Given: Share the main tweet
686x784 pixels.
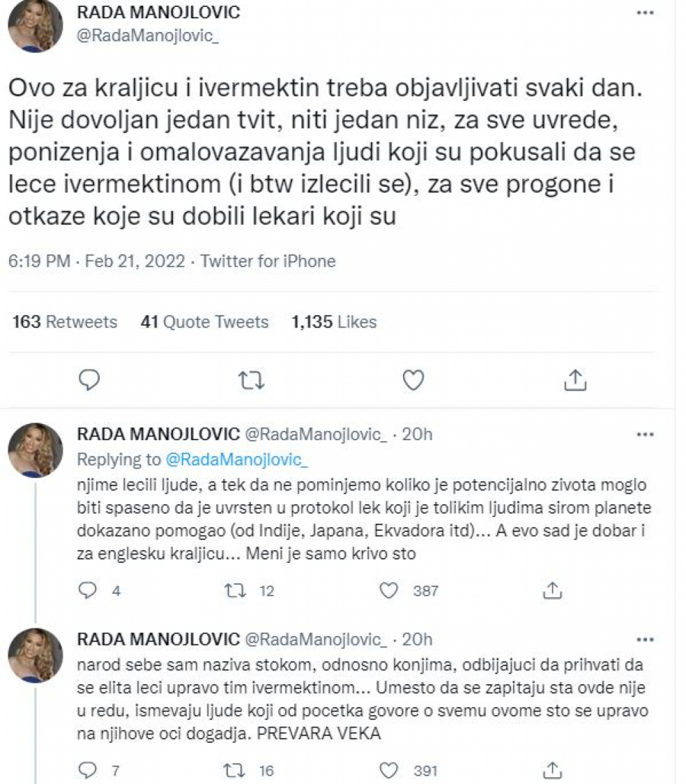Looking at the screenshot, I should tap(575, 378).
